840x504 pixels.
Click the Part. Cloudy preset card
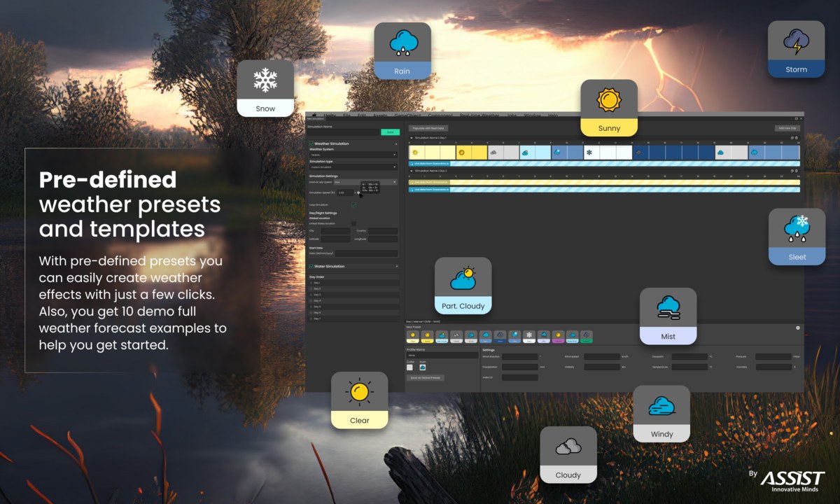click(x=463, y=286)
